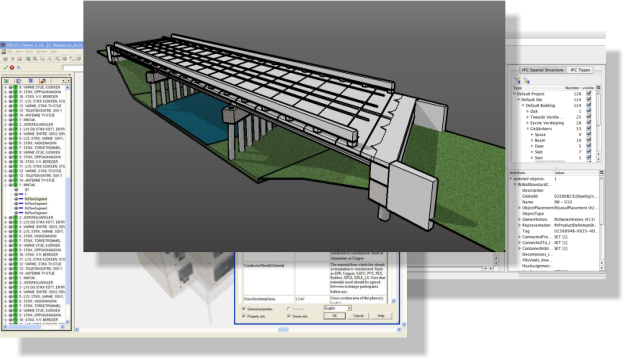Click the red circular cancel icon
The width and height of the screenshot is (628, 363).
(12, 68)
